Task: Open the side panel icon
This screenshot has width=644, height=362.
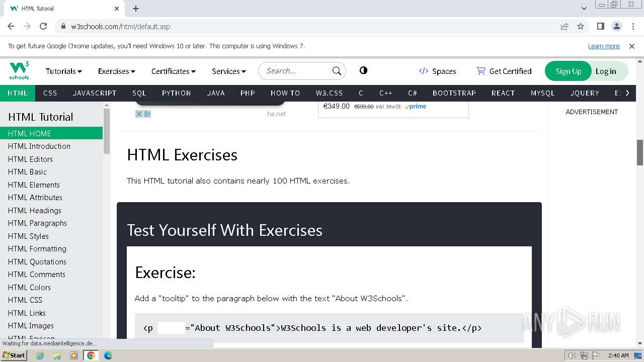Action: tap(600, 26)
